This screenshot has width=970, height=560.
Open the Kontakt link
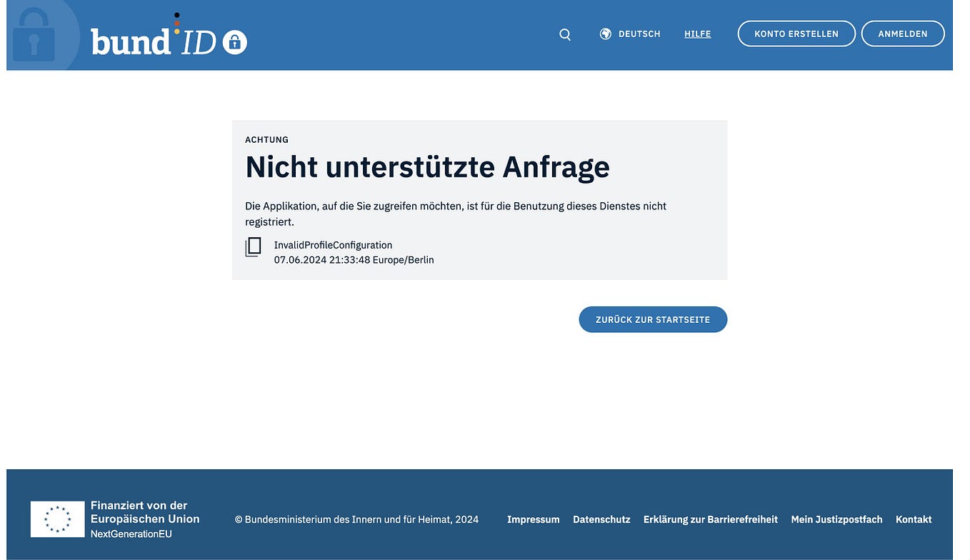coord(914,519)
